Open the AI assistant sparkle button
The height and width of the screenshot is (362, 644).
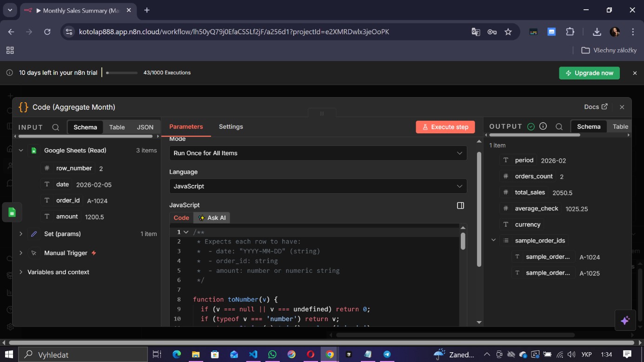point(625,320)
